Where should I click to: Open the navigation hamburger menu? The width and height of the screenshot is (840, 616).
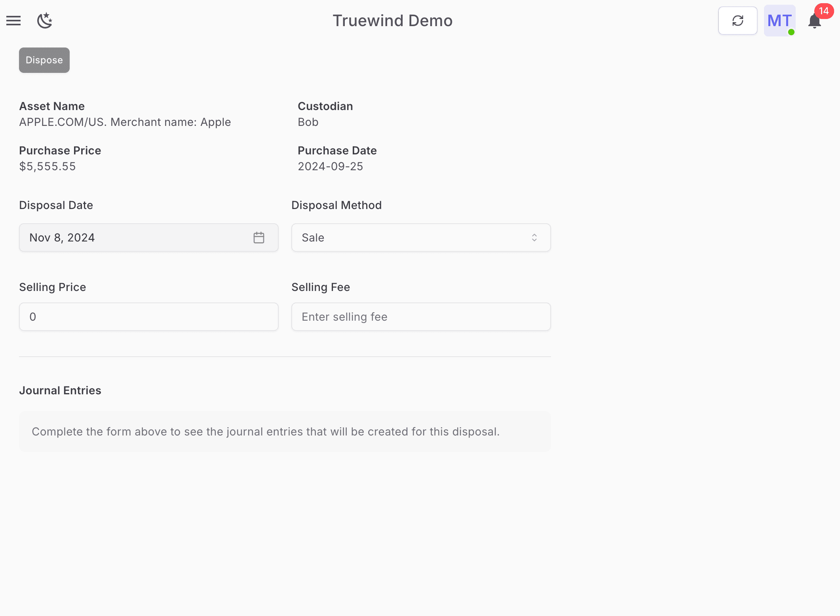click(x=13, y=21)
